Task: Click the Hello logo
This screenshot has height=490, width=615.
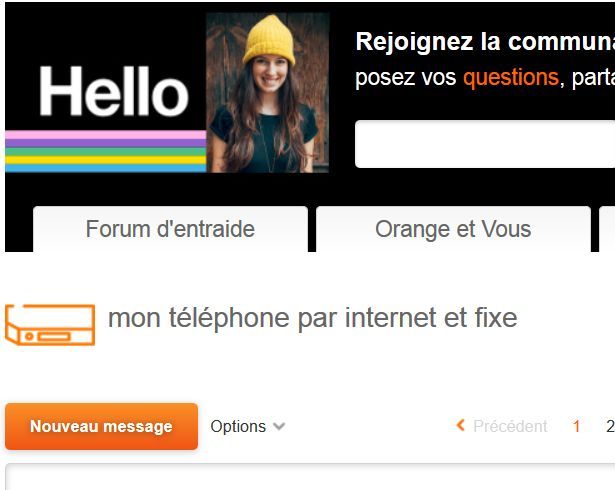Action: [114, 91]
